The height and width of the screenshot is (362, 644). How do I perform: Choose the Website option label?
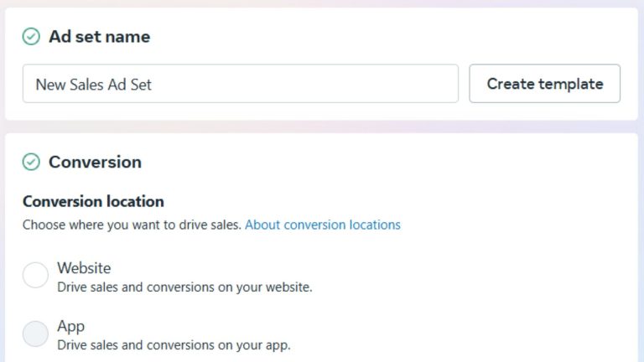(84, 268)
